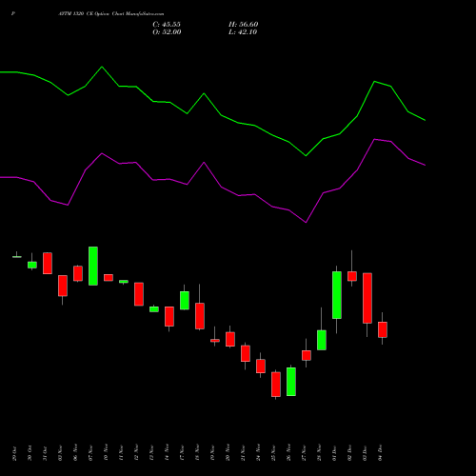
Task: Click the green candlestick for 26 Nov
Action: tap(291, 382)
